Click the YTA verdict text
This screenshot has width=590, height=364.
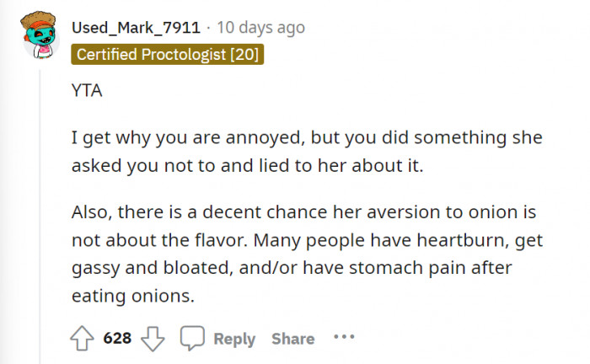87,93
